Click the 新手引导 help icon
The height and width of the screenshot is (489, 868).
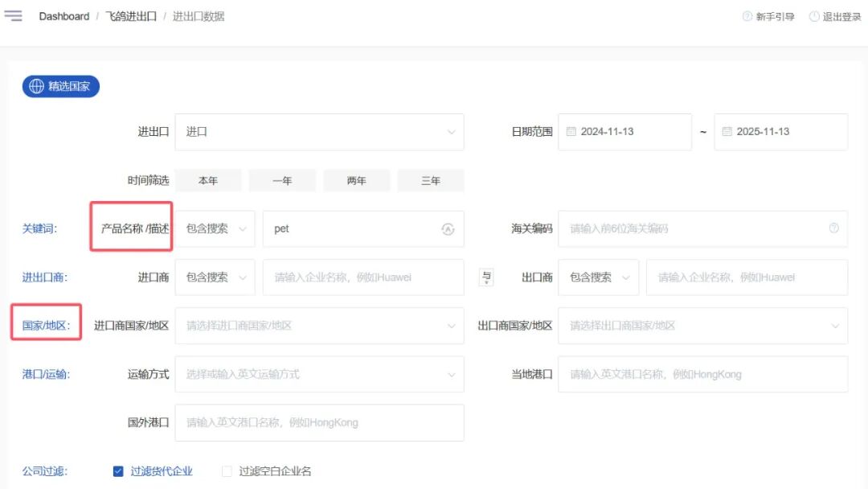pos(747,17)
